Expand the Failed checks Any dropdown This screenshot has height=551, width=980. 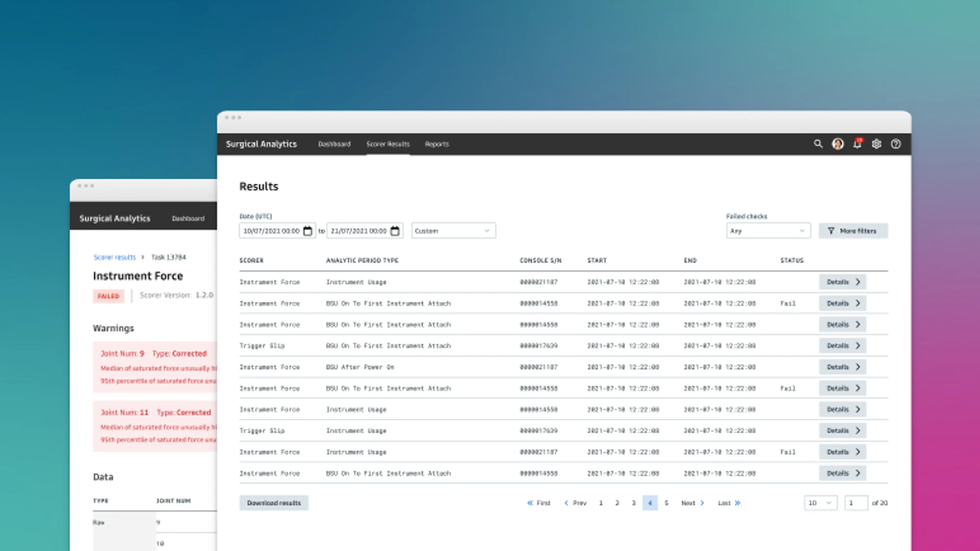coord(768,231)
